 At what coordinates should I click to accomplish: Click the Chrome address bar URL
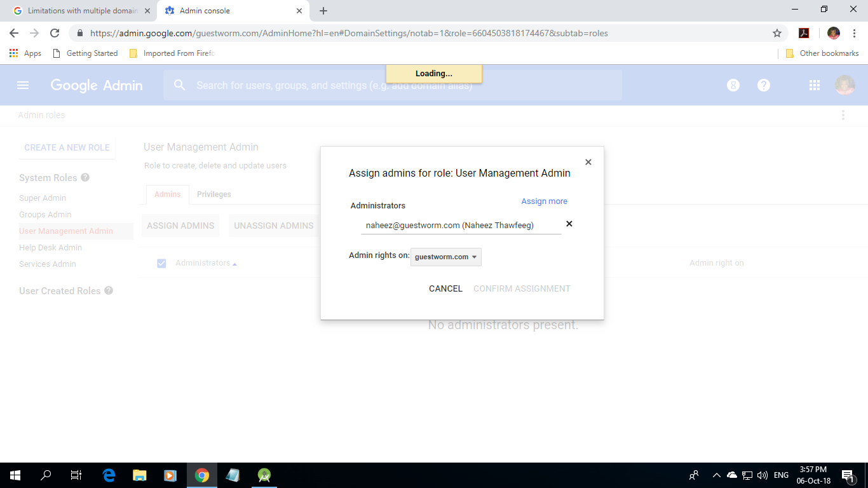[x=349, y=33]
